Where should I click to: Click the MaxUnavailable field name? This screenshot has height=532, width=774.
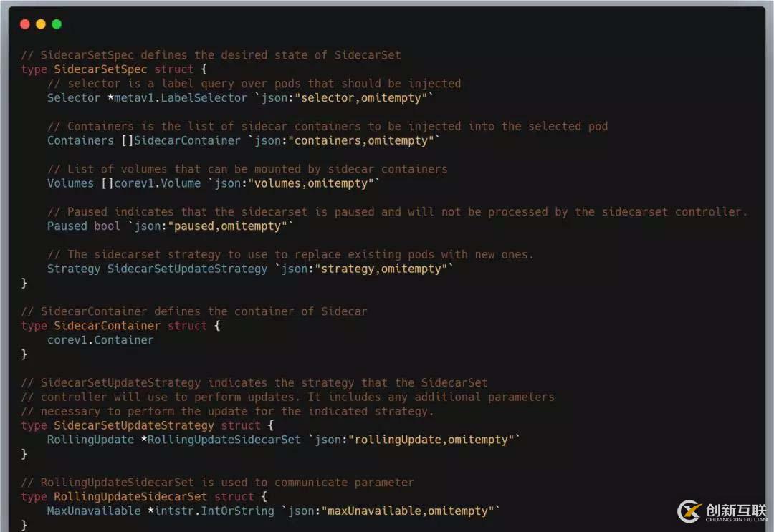[x=94, y=511]
